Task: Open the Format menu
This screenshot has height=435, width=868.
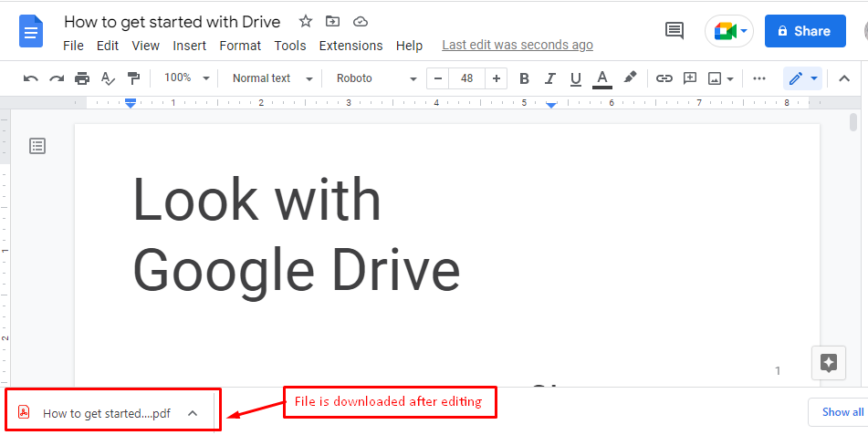Action: 240,46
